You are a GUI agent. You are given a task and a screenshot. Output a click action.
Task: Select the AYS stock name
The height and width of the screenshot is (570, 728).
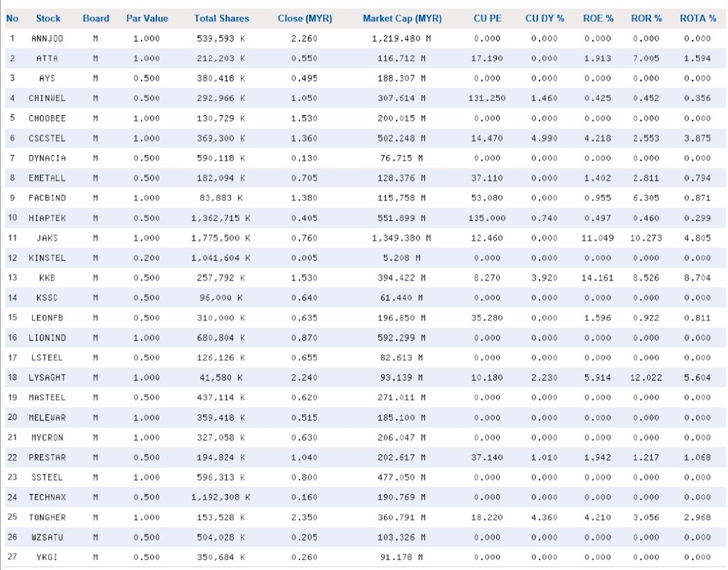pyautogui.click(x=47, y=78)
